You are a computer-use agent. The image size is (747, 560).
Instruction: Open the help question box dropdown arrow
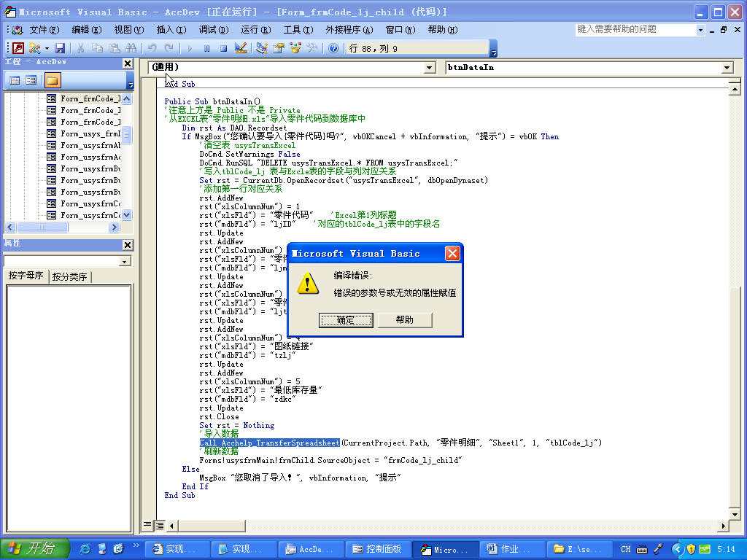pyautogui.click(x=700, y=29)
